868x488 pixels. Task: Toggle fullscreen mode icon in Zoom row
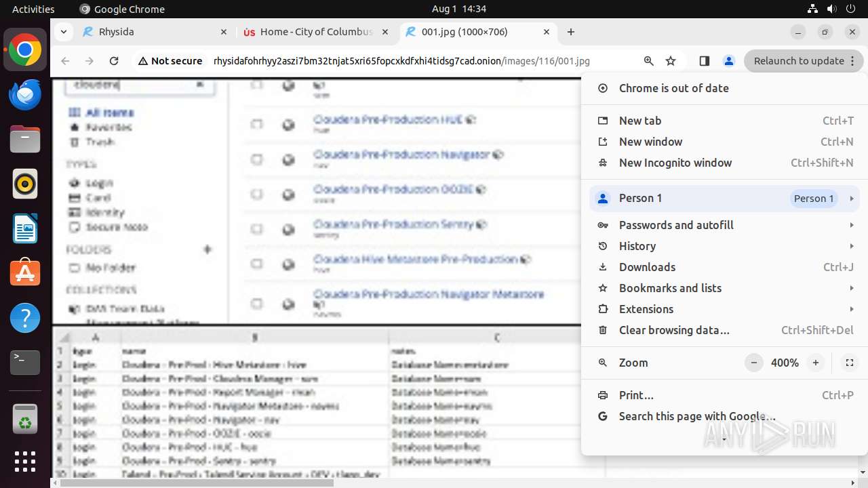(x=849, y=363)
